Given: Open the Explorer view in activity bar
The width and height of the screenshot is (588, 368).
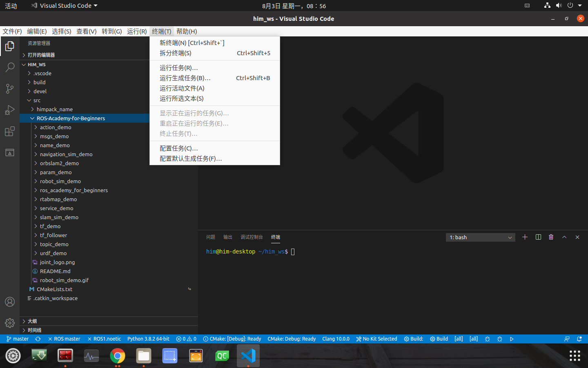Looking at the screenshot, I should click(10, 46).
